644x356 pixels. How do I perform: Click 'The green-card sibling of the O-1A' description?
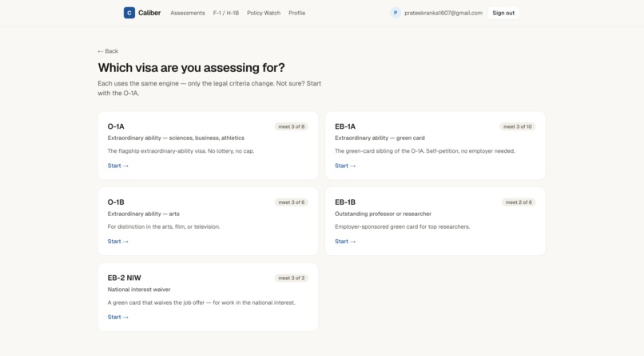pyautogui.click(x=425, y=151)
